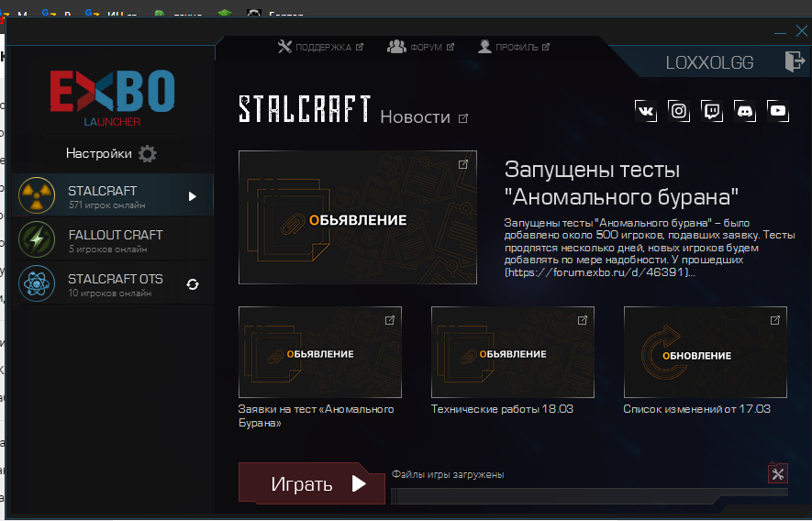
Task: Click the refresh icon beside STALCRAFT OTS
Action: click(193, 284)
